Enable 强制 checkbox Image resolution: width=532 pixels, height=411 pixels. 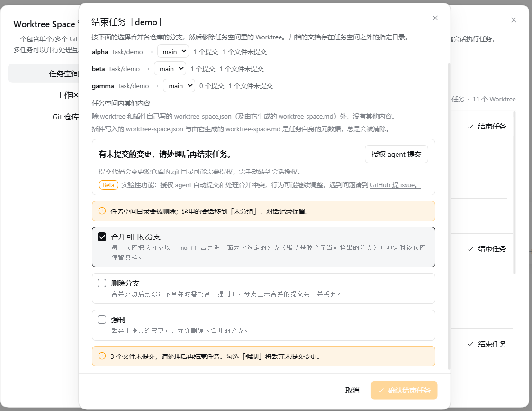coord(102,320)
